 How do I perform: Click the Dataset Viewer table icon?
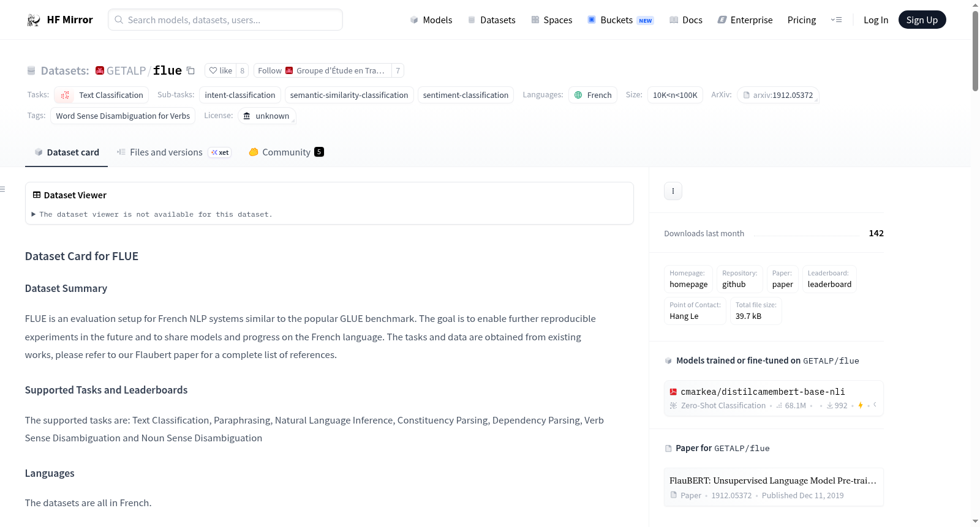click(x=37, y=195)
